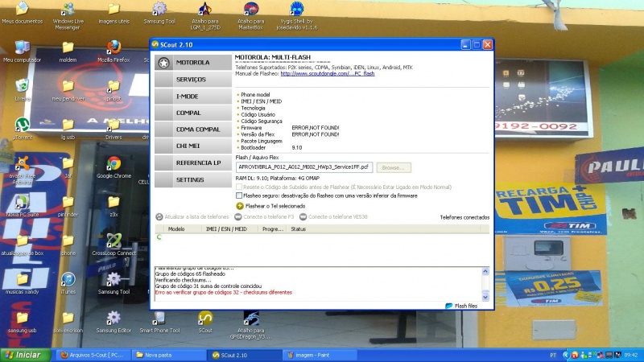Switch to imagem - Paint taskbar window

[319, 355]
